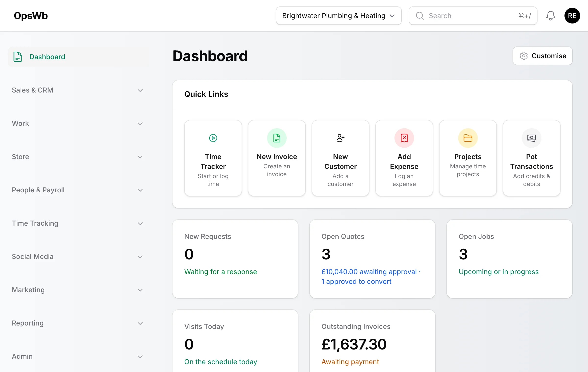Click the Projects folder icon
The image size is (588, 372).
(468, 138)
